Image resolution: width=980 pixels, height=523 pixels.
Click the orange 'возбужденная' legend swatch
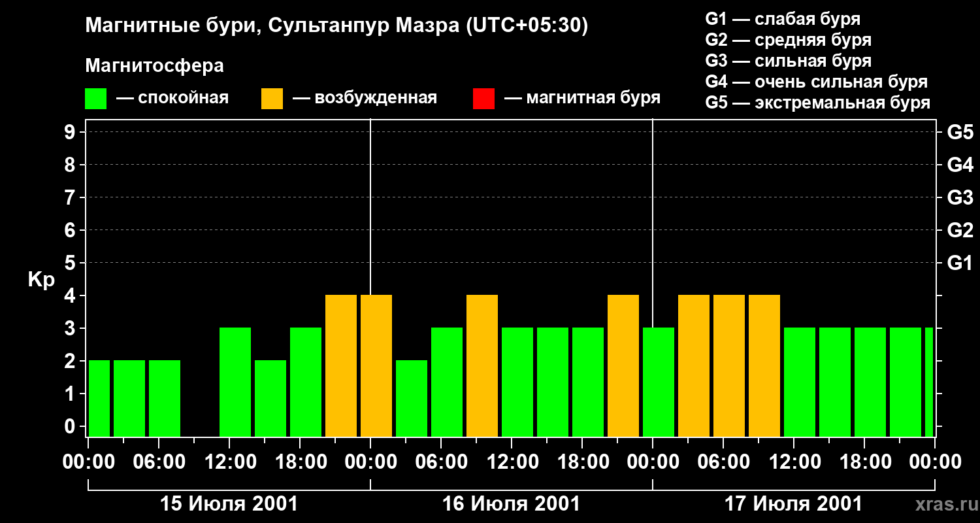[x=272, y=99]
